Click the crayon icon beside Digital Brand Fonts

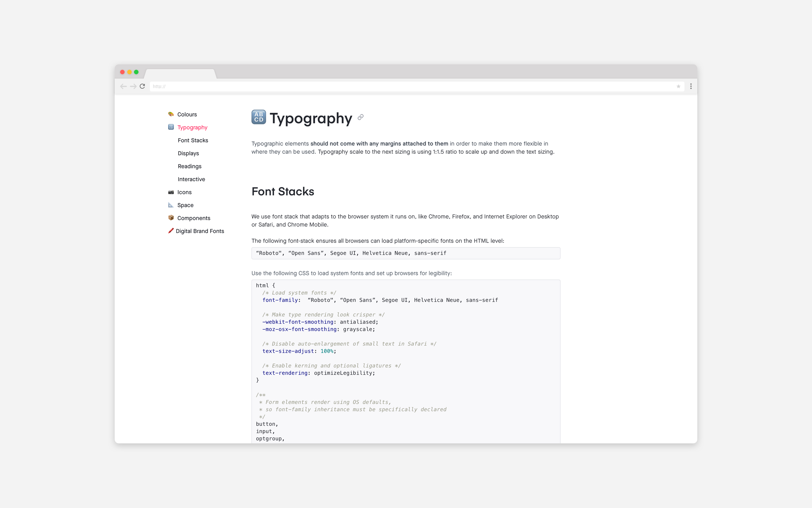(x=171, y=231)
